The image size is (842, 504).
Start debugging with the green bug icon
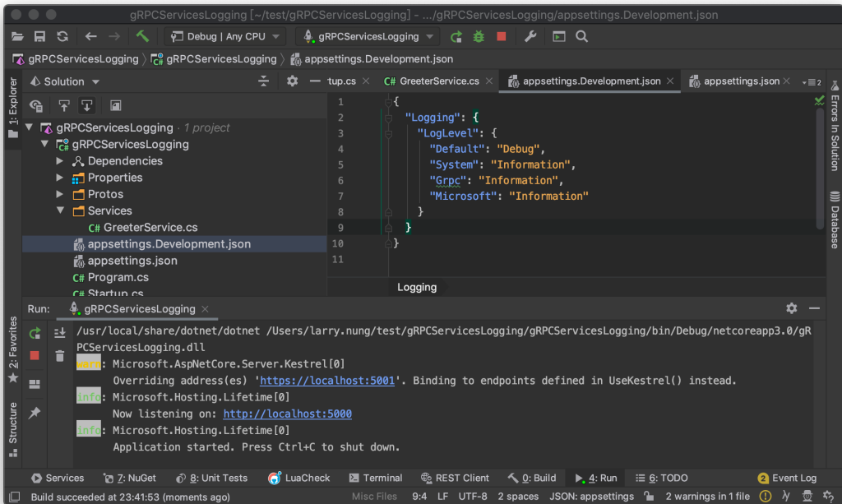click(x=479, y=36)
